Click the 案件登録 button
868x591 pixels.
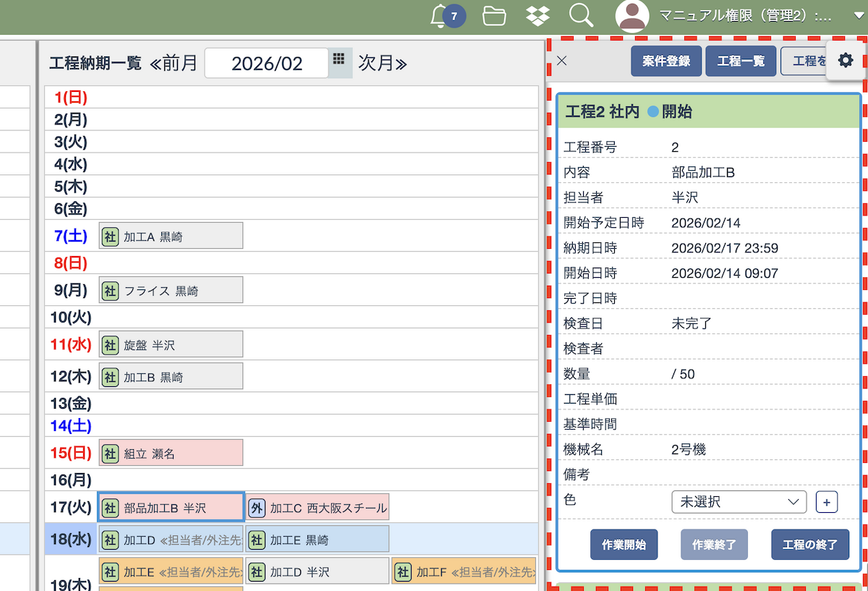coord(666,61)
